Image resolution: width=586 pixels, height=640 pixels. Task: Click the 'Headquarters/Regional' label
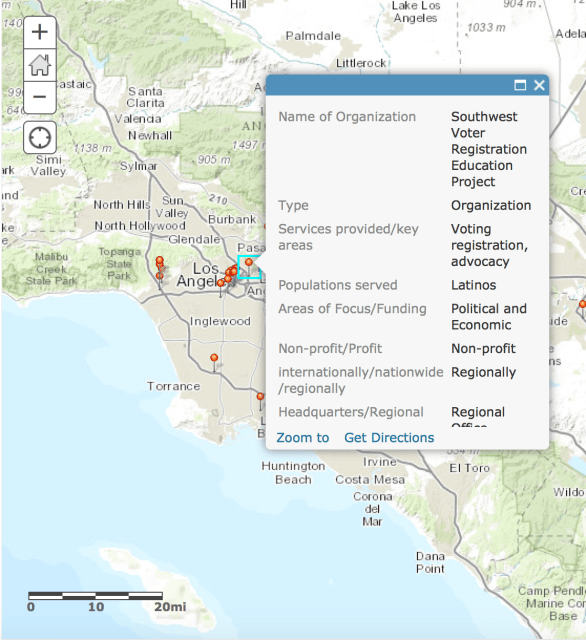(351, 412)
